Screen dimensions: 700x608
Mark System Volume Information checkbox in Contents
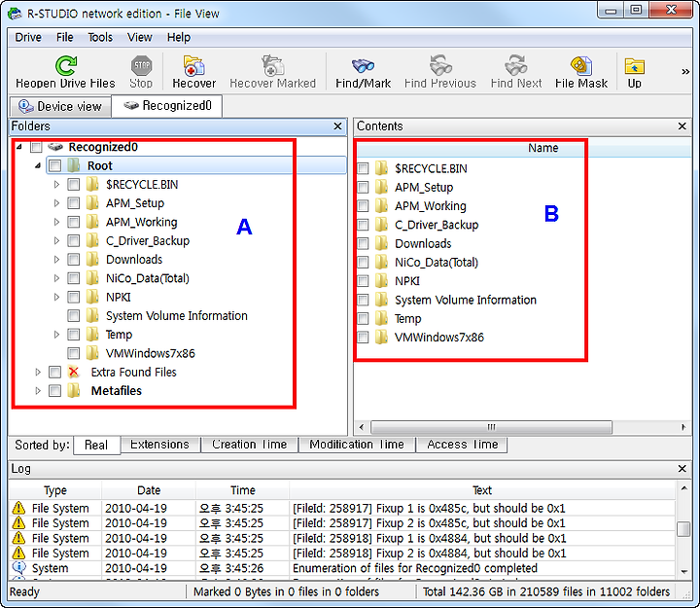(363, 300)
